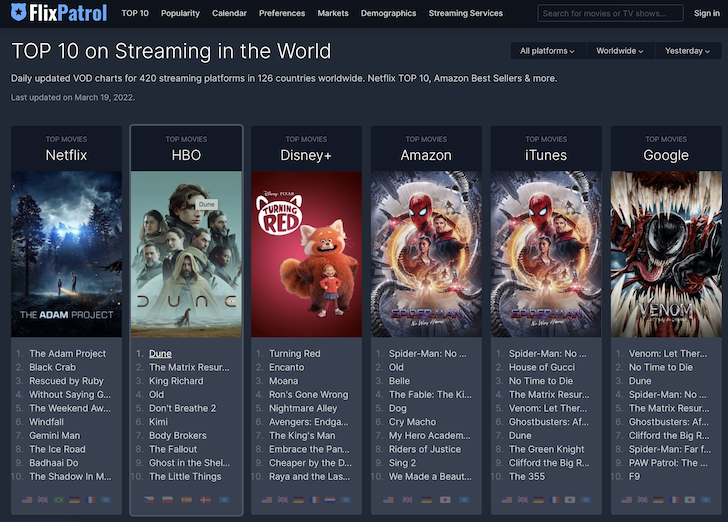The height and width of the screenshot is (522, 728).
Task: Select the world flag under Netflix list
Action: [x=106, y=500]
